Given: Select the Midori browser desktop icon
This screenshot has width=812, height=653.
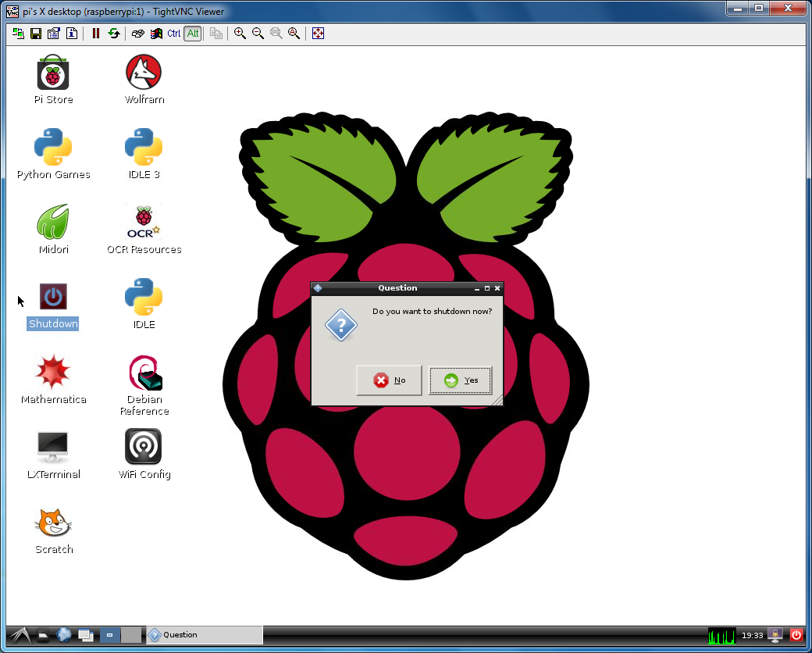Looking at the screenshot, I should 53,229.
